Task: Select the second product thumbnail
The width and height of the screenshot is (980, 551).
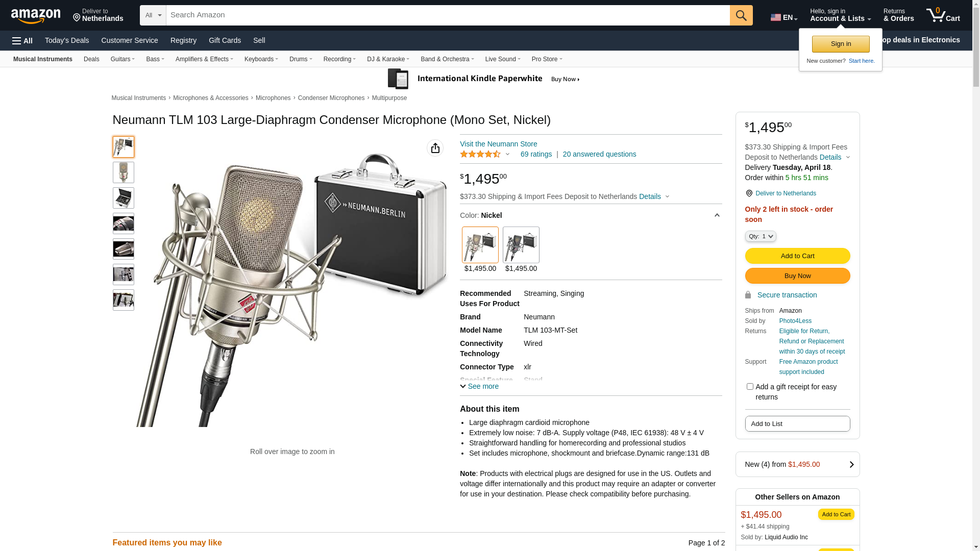Action: [124, 172]
